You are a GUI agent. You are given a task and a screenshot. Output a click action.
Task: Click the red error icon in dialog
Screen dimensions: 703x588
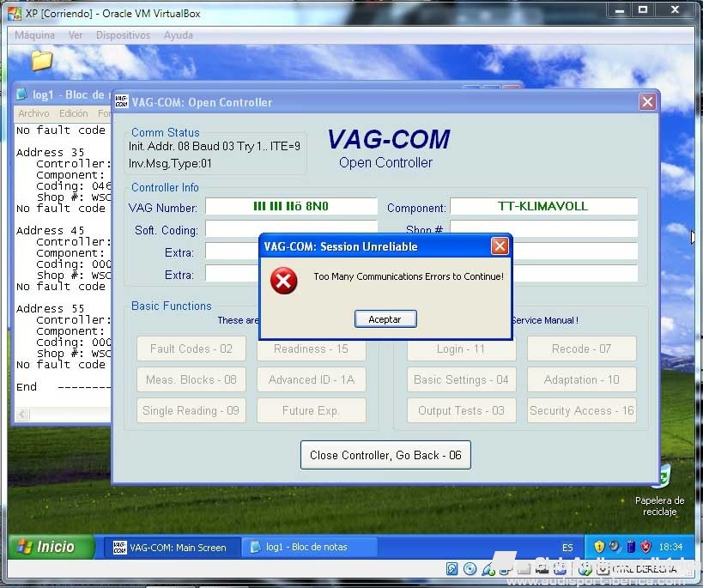pyautogui.click(x=283, y=281)
